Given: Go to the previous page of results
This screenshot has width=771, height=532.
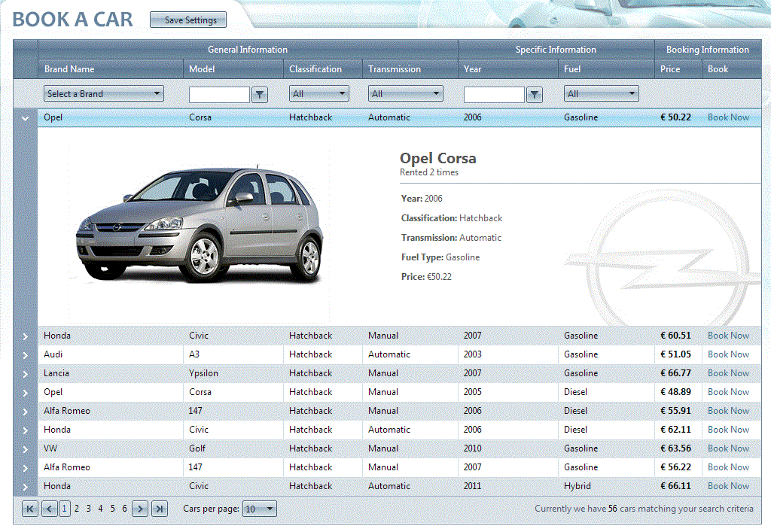Looking at the screenshot, I should coord(50,509).
